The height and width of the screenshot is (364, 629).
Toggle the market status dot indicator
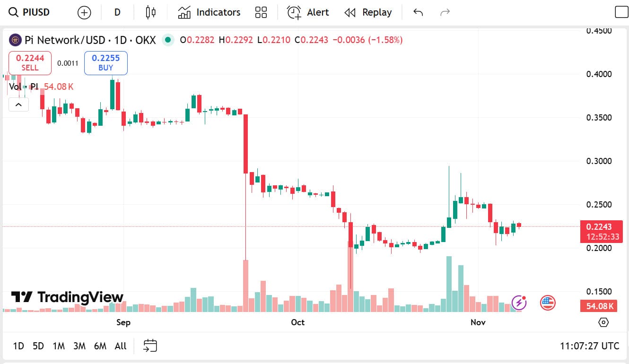pos(168,40)
